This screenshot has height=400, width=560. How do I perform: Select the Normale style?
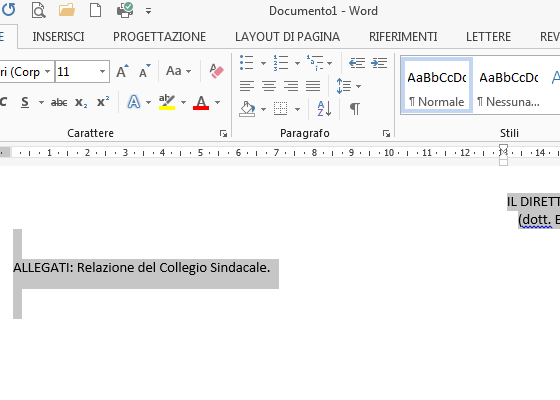437,86
